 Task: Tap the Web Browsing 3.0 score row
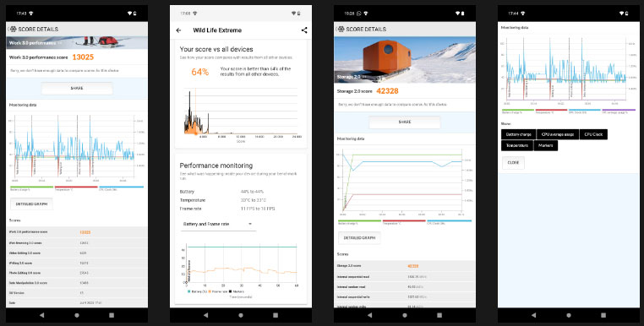coord(77,242)
